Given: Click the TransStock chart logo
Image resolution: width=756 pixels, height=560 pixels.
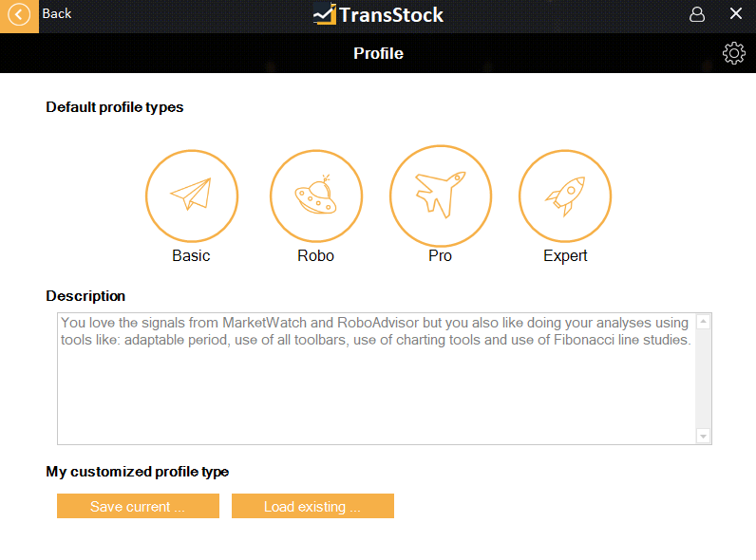Looking at the screenshot, I should [x=325, y=14].
